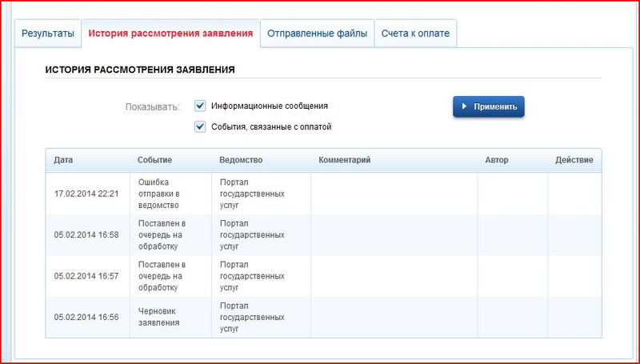
Task: Open the Счета к оплате tab
Action: [x=415, y=34]
